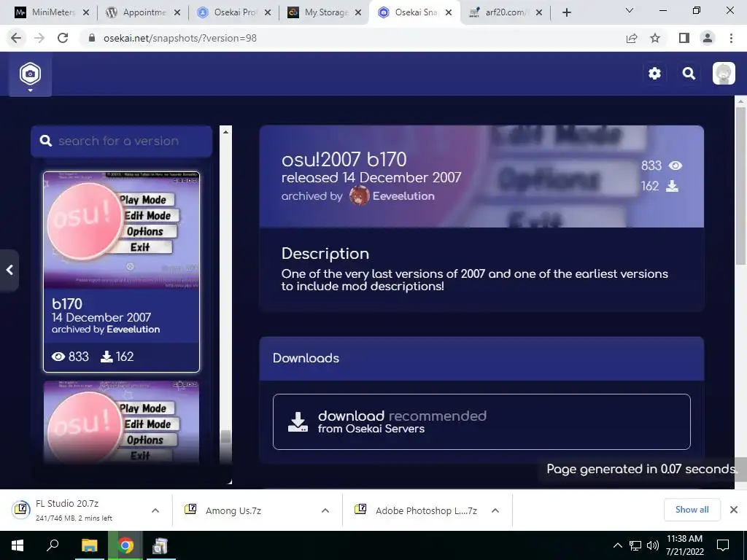Expand Adobe Photoshop 7z download options
Image resolution: width=747 pixels, height=560 pixels.
(495, 510)
